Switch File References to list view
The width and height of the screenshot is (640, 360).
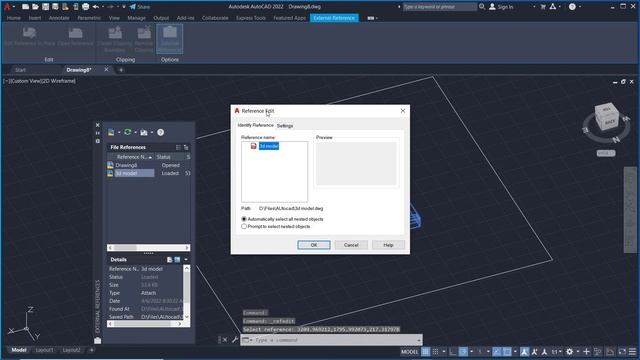pyautogui.click(x=178, y=147)
